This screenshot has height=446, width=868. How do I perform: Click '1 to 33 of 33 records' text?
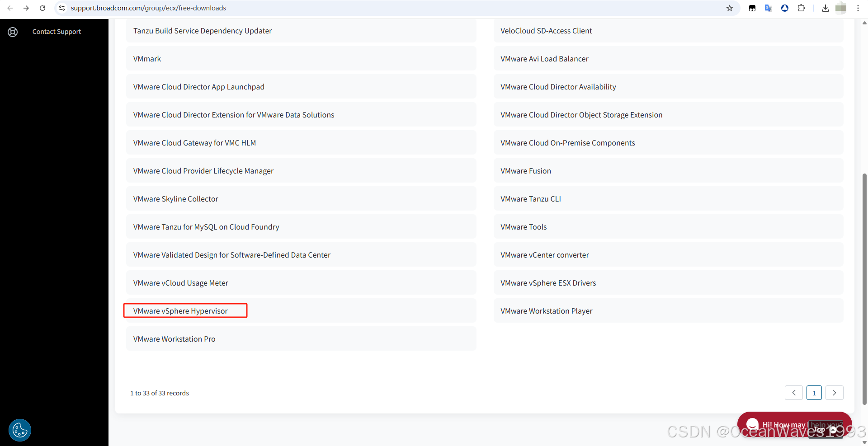(x=160, y=393)
